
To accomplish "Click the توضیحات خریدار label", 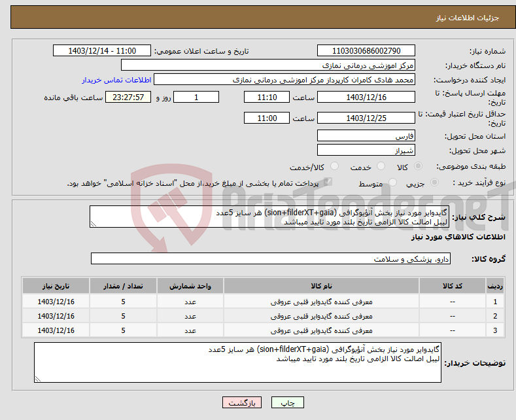I will tap(475, 362).
